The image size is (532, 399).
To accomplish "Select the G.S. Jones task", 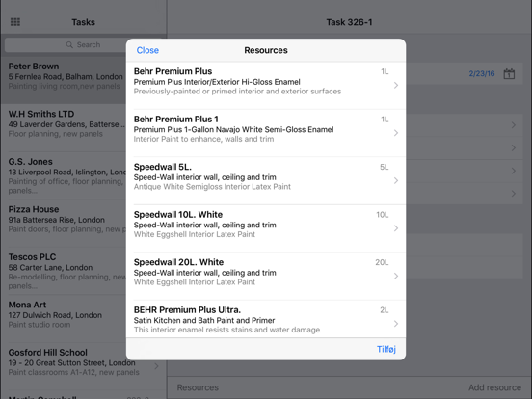I will 64,175.
